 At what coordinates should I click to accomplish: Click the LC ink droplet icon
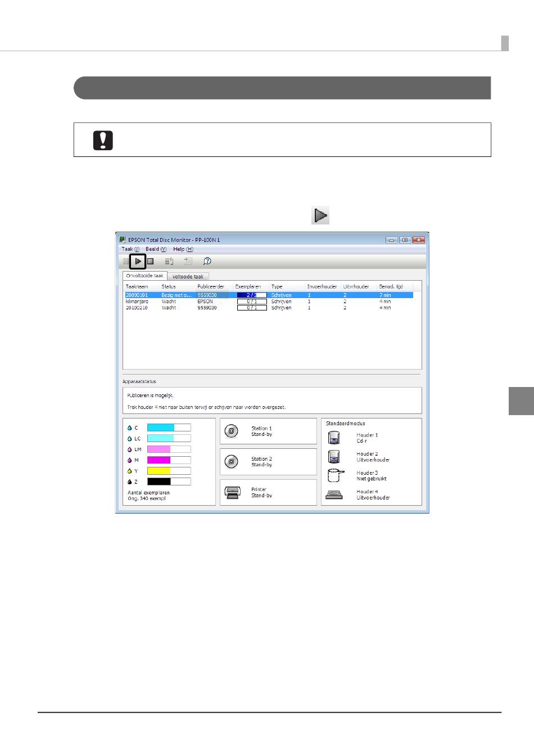point(130,438)
